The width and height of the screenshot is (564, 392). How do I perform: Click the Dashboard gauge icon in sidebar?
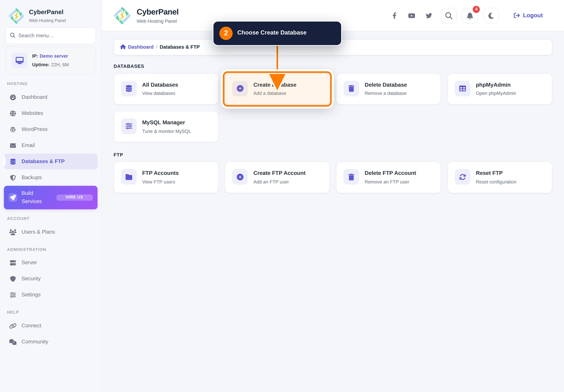coord(13,97)
